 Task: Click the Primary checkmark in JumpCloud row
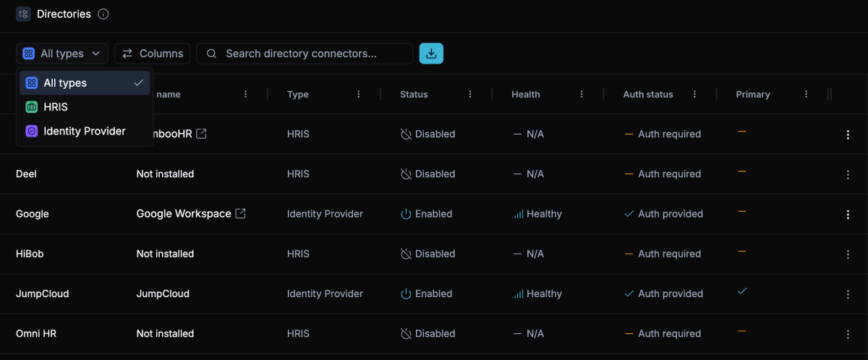coord(741,291)
